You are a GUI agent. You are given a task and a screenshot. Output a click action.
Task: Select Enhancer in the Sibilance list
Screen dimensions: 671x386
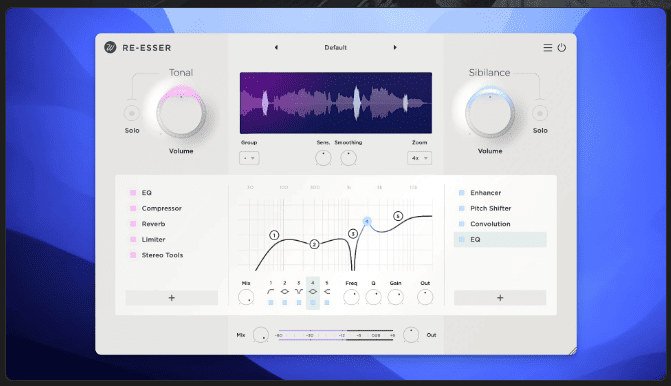tap(486, 193)
